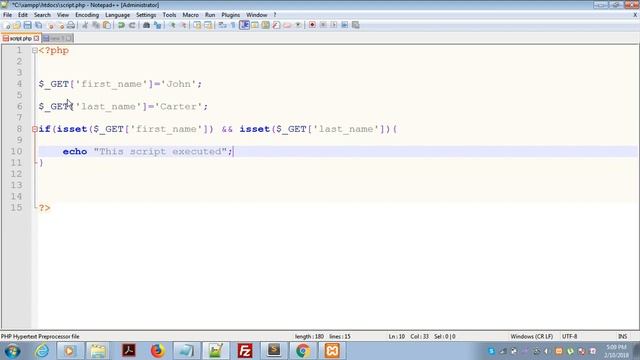Screen dimensions: 640x360
Task: Open the Windows Start menu
Action: click(12, 351)
